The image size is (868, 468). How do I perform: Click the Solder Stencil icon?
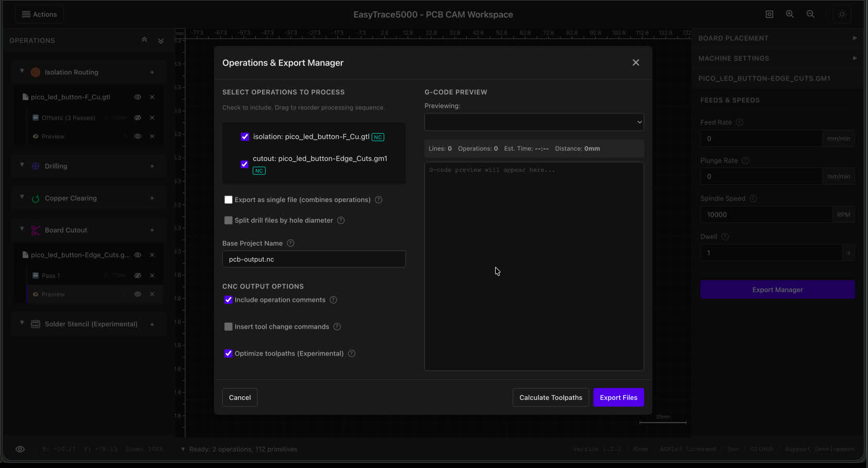click(x=36, y=324)
